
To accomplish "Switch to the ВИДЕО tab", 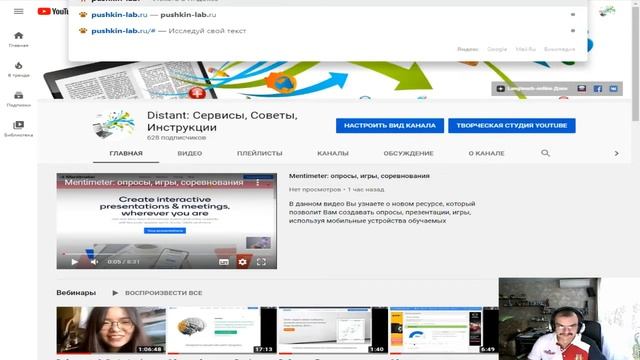I will [190, 153].
